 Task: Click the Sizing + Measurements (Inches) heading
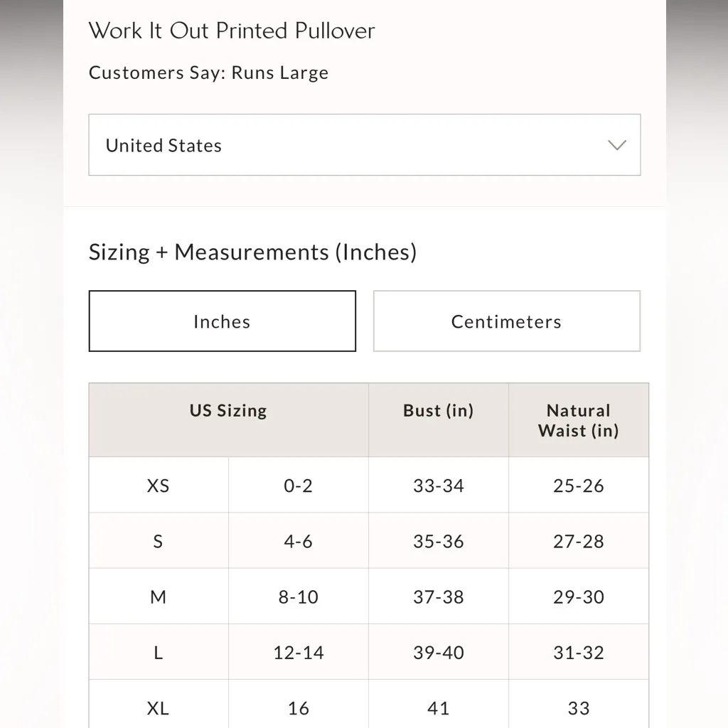pyautogui.click(x=252, y=252)
